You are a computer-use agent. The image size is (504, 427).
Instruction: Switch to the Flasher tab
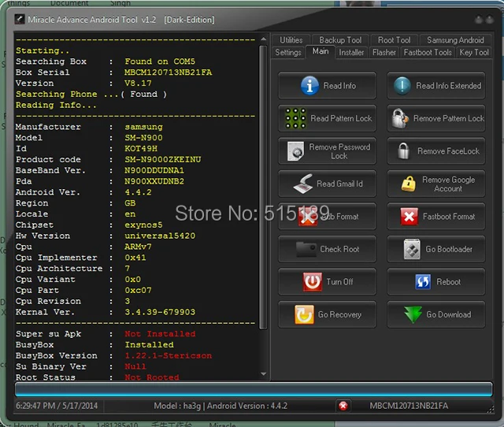point(384,52)
